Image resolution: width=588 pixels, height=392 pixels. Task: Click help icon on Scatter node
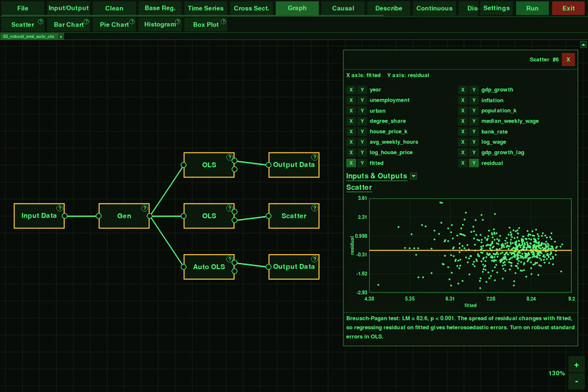click(314, 208)
